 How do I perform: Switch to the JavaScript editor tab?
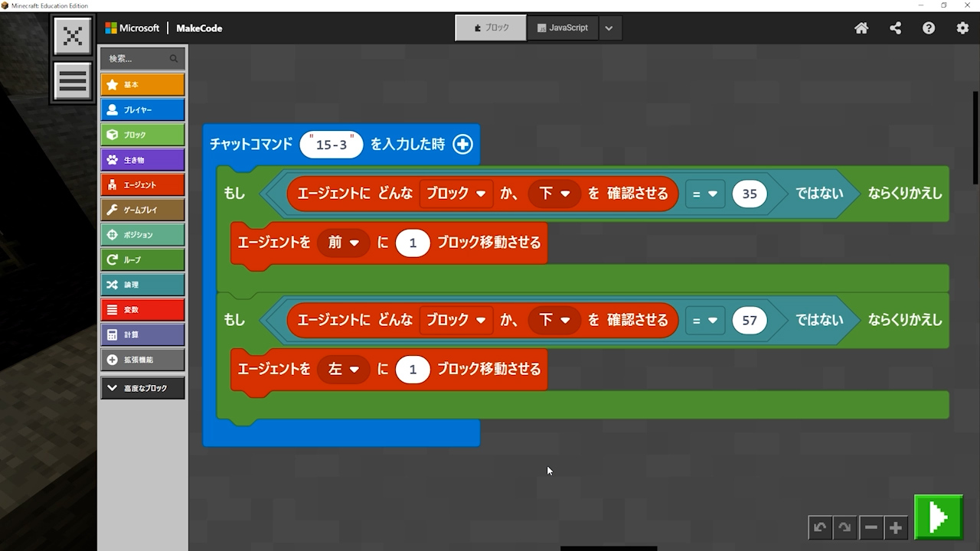point(563,28)
